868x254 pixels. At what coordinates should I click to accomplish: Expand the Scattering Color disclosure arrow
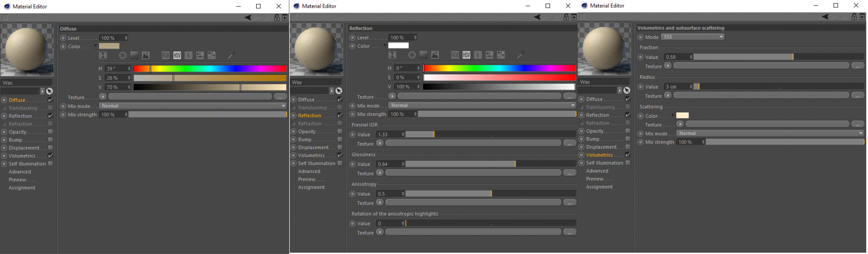click(673, 115)
